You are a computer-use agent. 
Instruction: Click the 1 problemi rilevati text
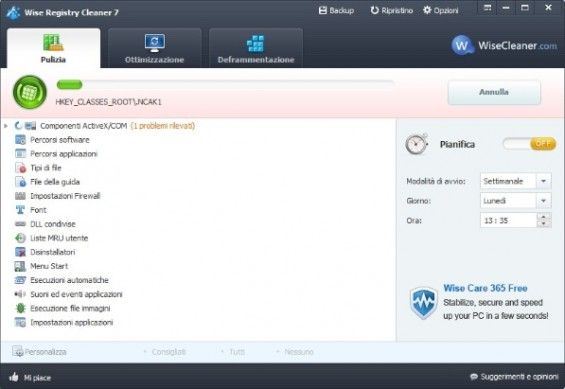[x=163, y=126]
